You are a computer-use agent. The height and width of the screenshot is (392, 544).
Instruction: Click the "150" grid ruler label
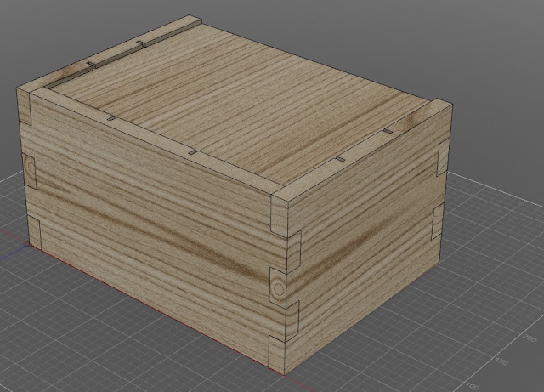pos(501,361)
